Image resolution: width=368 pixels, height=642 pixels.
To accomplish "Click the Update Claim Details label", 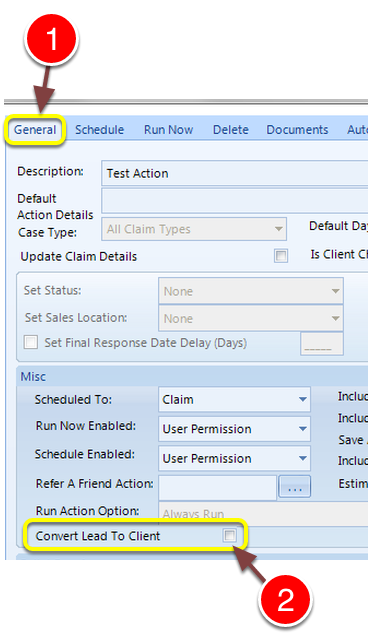I will [x=79, y=257].
